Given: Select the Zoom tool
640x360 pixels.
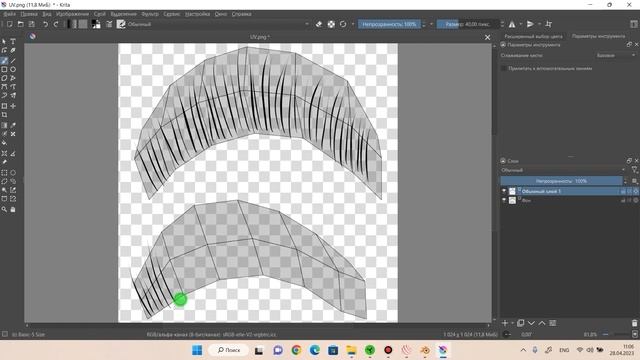Looking at the screenshot, I should point(4,209).
